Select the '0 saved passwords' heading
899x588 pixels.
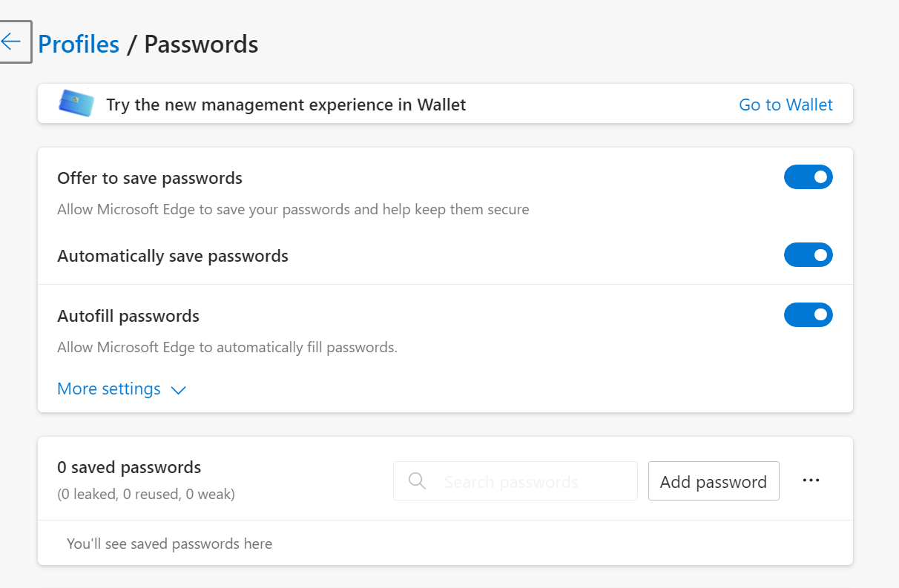point(129,468)
